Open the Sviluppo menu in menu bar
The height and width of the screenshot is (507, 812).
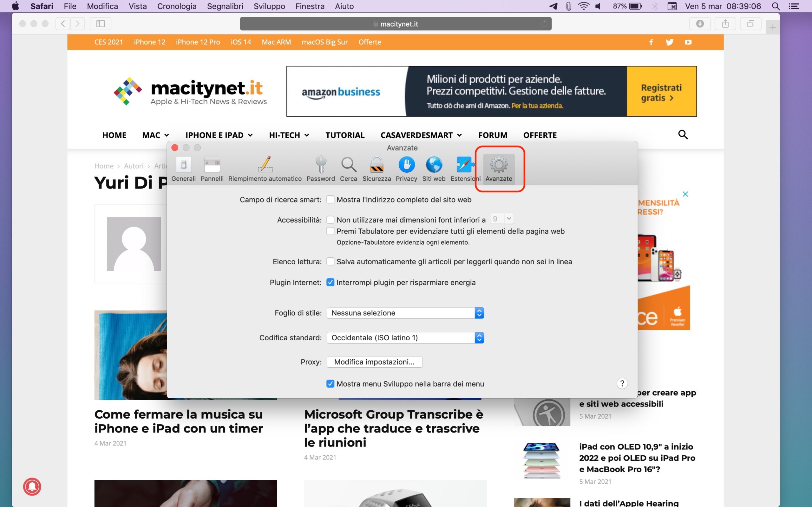click(x=269, y=6)
